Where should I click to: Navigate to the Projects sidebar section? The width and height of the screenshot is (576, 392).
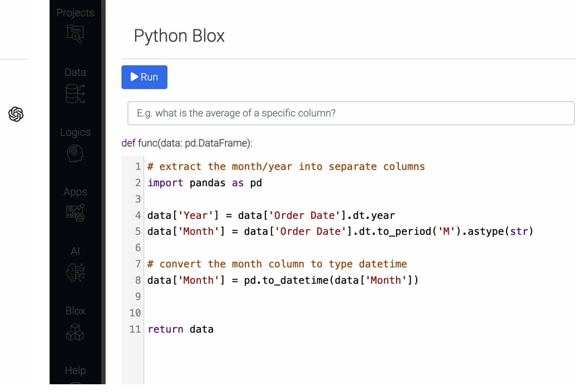(75, 12)
